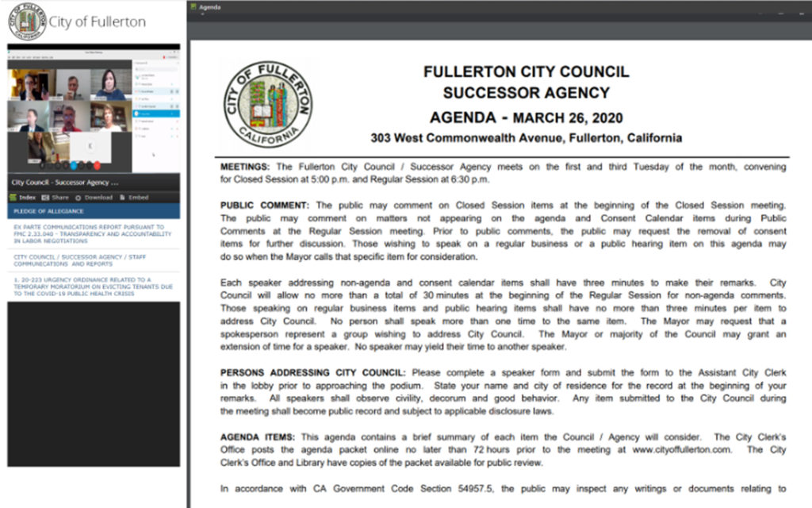Go to item 20-223 Urgency Ordinance
Image resolution: width=812 pixels, height=508 pixels.
pos(94,286)
